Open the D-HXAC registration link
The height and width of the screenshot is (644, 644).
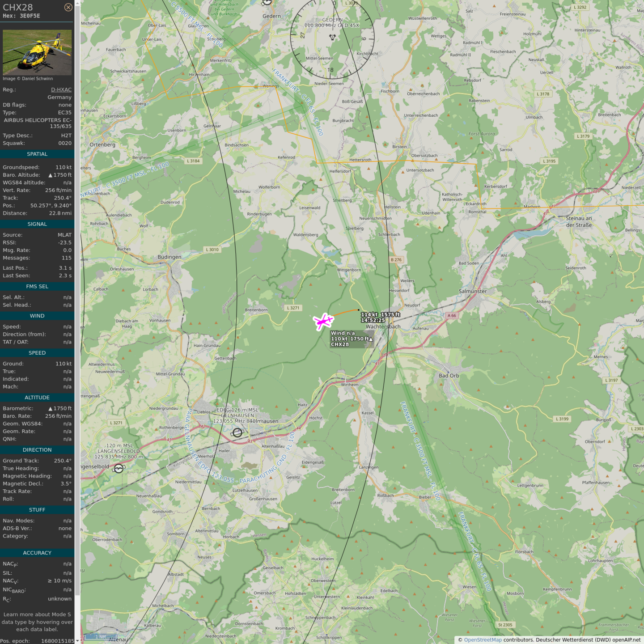pos(61,89)
